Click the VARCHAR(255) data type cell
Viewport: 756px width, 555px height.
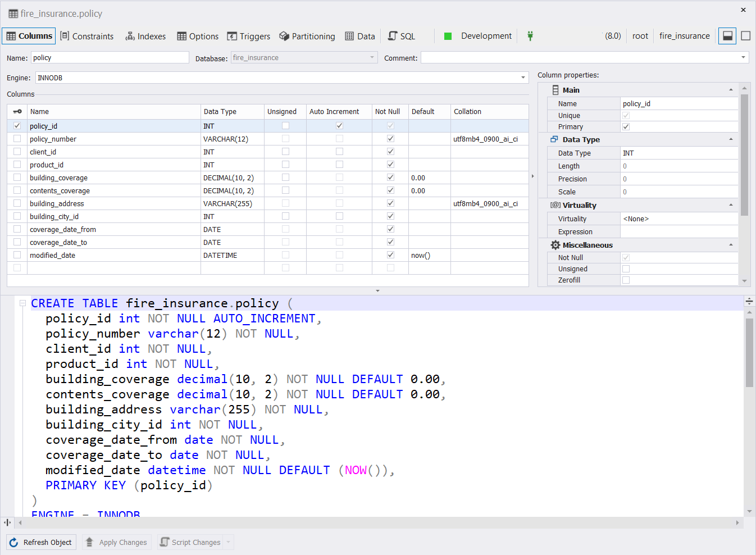[233, 203]
